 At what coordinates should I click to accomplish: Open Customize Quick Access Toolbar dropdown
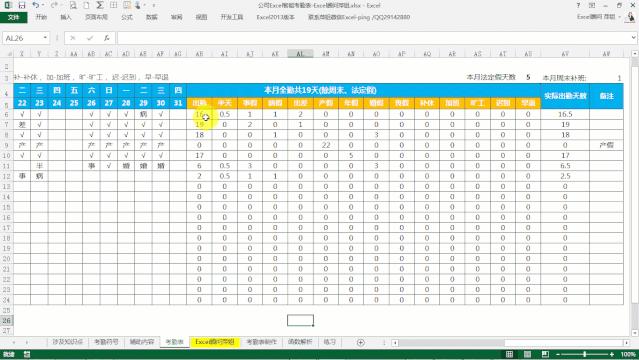tap(154, 6)
